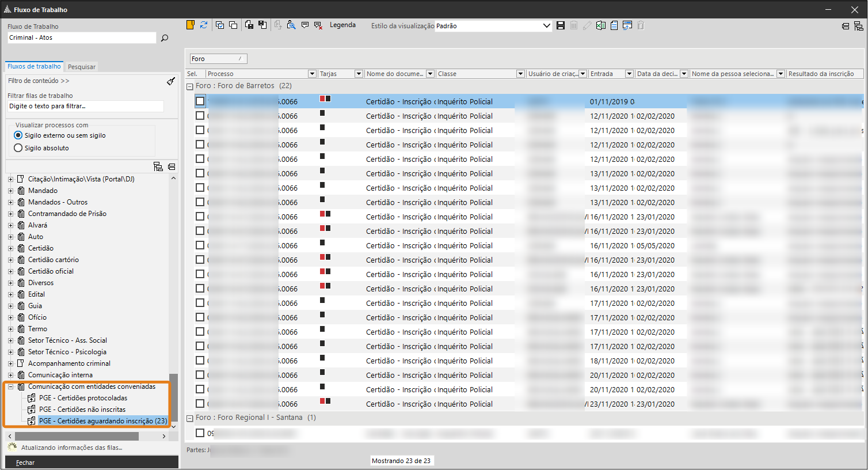868x470 pixels.
Task: Open the Nome do documento filter dropdown
Action: click(x=429, y=74)
